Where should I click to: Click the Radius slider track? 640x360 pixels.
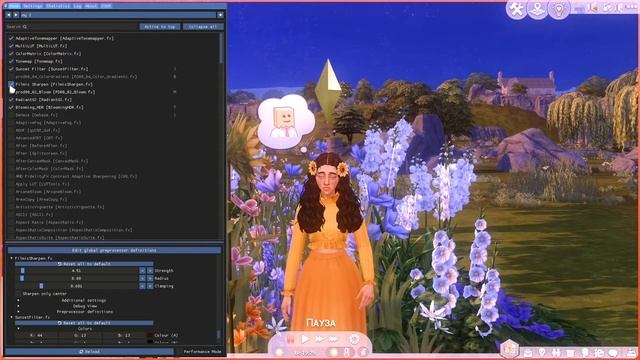pos(77,278)
